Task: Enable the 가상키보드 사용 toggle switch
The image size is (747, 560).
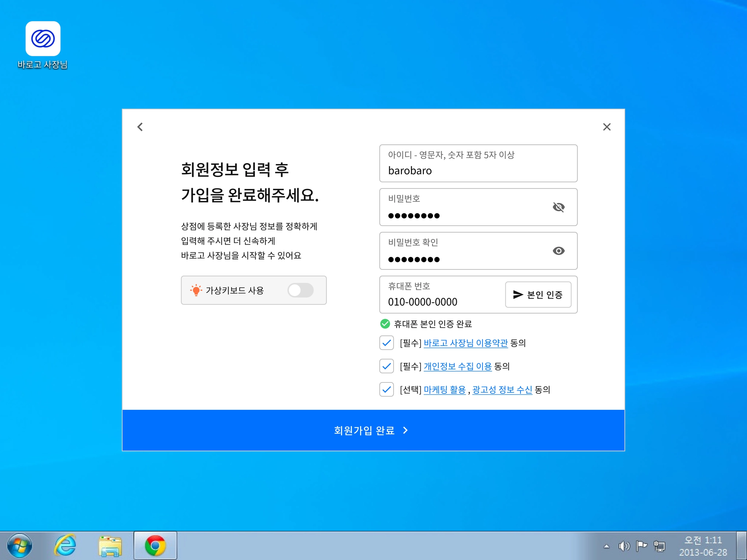Action: coord(300,290)
